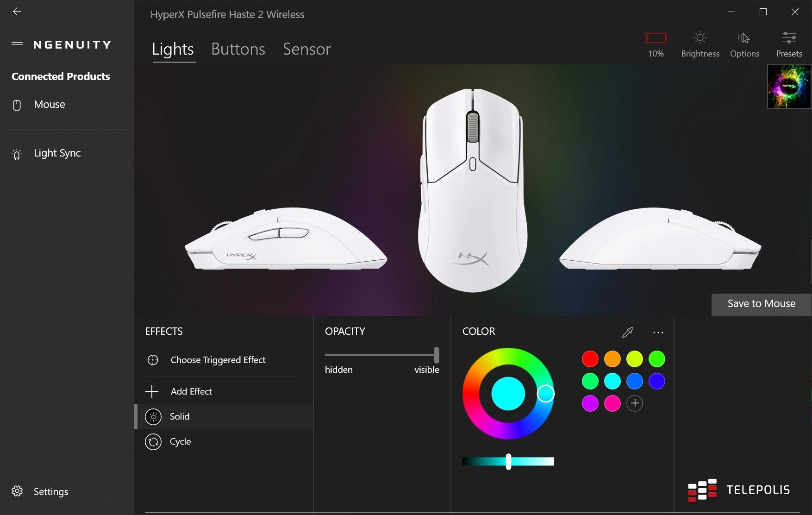This screenshot has height=515, width=812.
Task: Open Light Sync in the sidebar
Action: point(57,153)
